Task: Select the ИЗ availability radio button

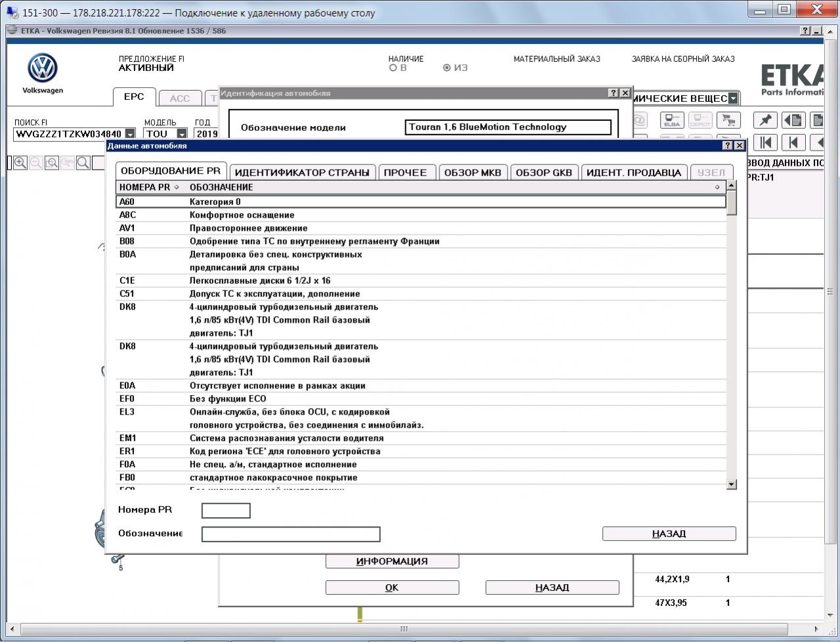Action: coord(447,68)
